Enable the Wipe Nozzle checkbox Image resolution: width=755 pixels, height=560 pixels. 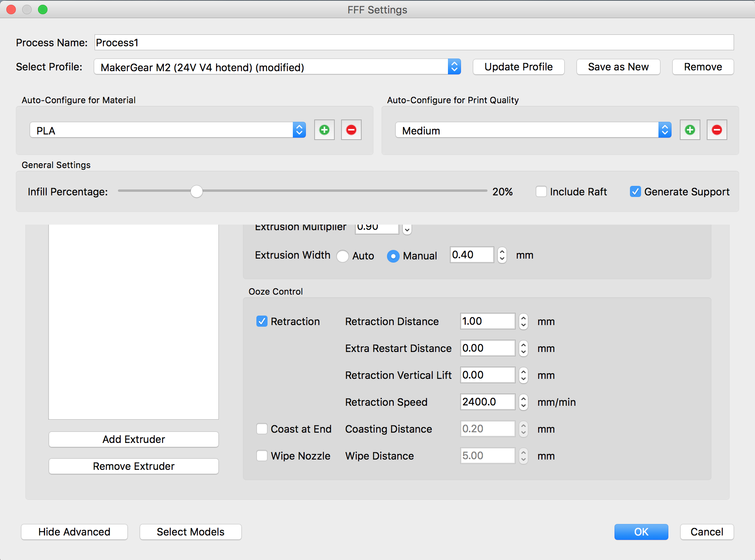[262, 456]
